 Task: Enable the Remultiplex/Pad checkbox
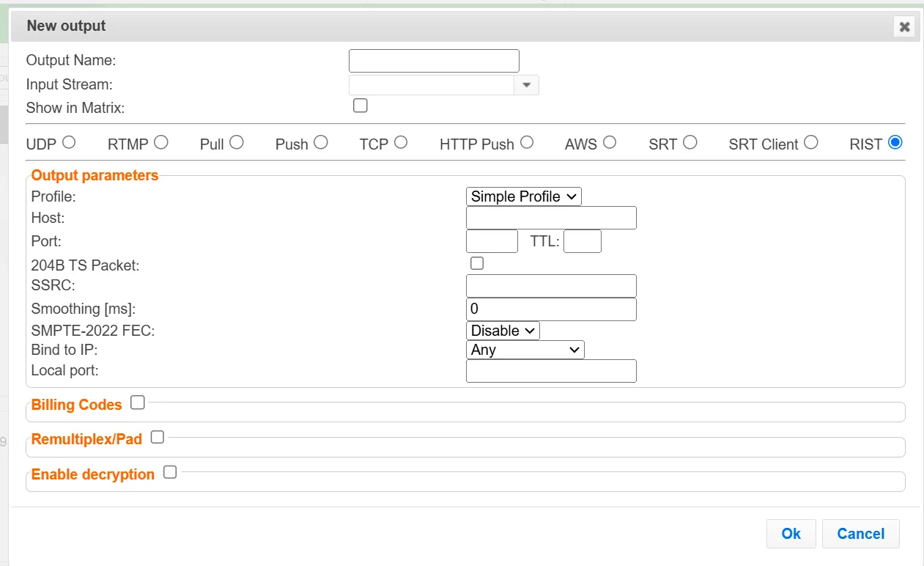pos(158,437)
